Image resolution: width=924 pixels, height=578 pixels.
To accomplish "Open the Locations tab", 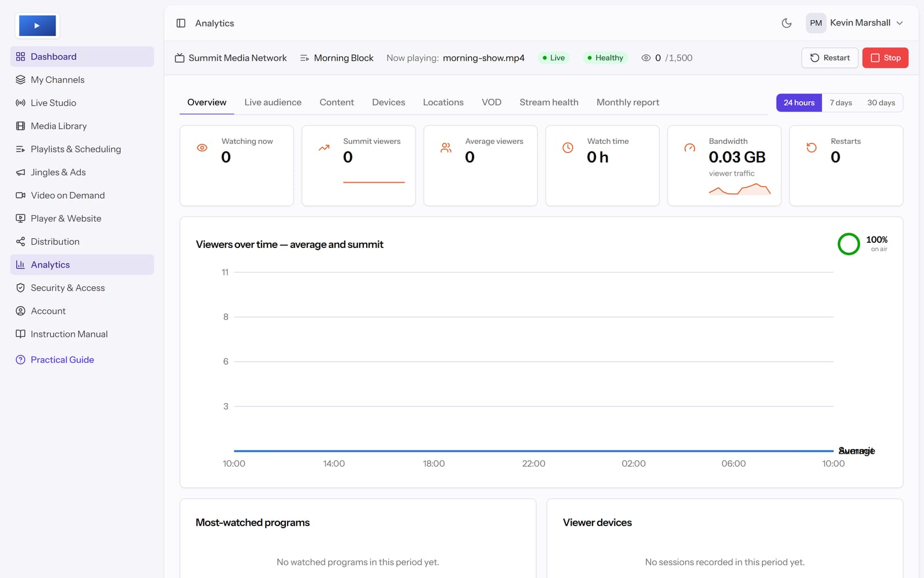I will pos(443,102).
